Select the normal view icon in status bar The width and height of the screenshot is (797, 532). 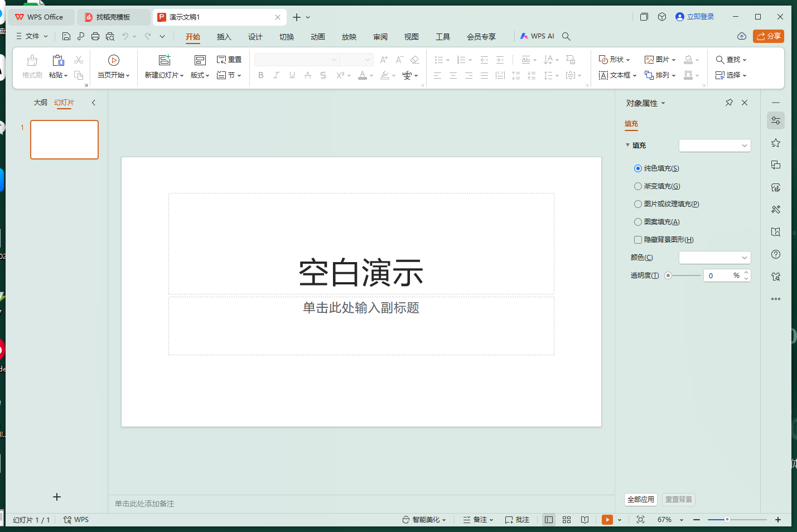tap(549, 520)
